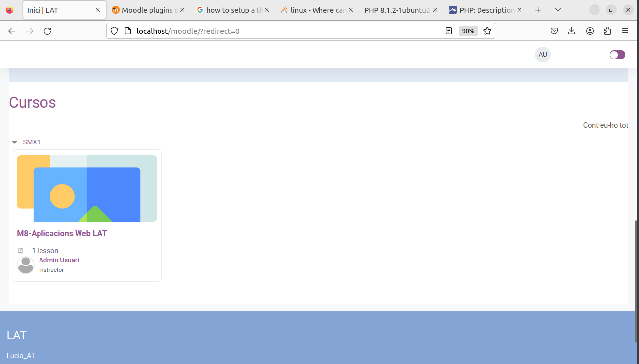
Task: Select the PHP: Description browser tab
Action: click(x=485, y=9)
